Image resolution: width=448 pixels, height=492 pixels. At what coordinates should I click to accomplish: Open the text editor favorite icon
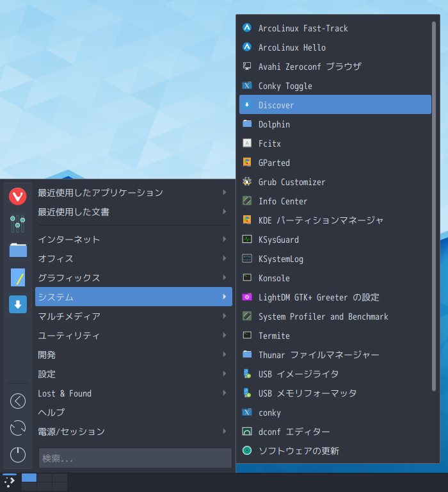(18, 277)
